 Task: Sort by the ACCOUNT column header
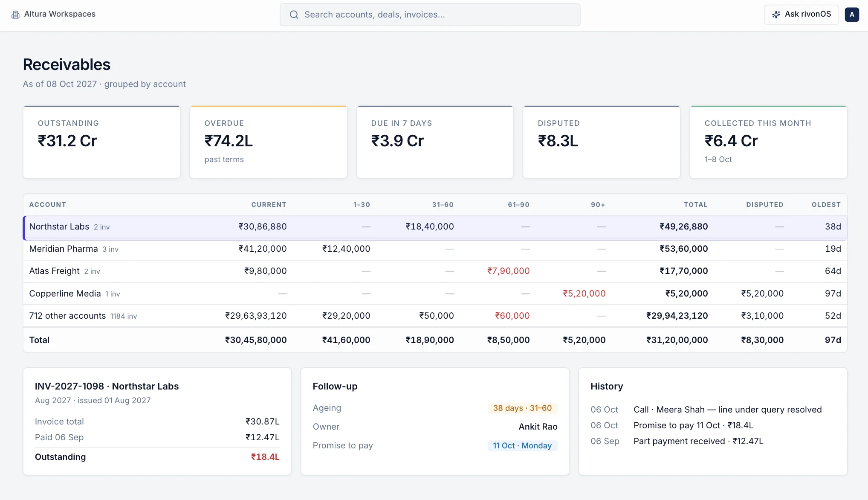point(48,205)
